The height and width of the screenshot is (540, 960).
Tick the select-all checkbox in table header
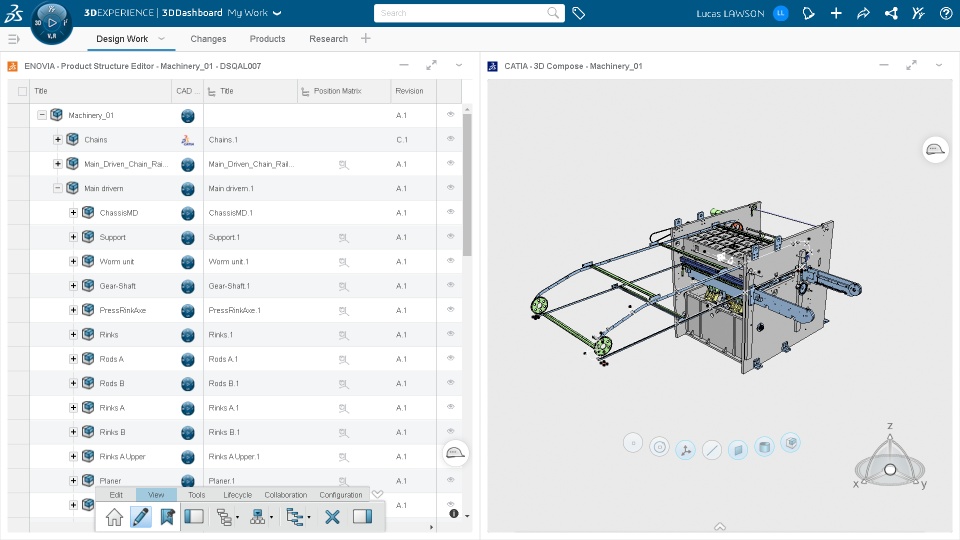(x=23, y=91)
